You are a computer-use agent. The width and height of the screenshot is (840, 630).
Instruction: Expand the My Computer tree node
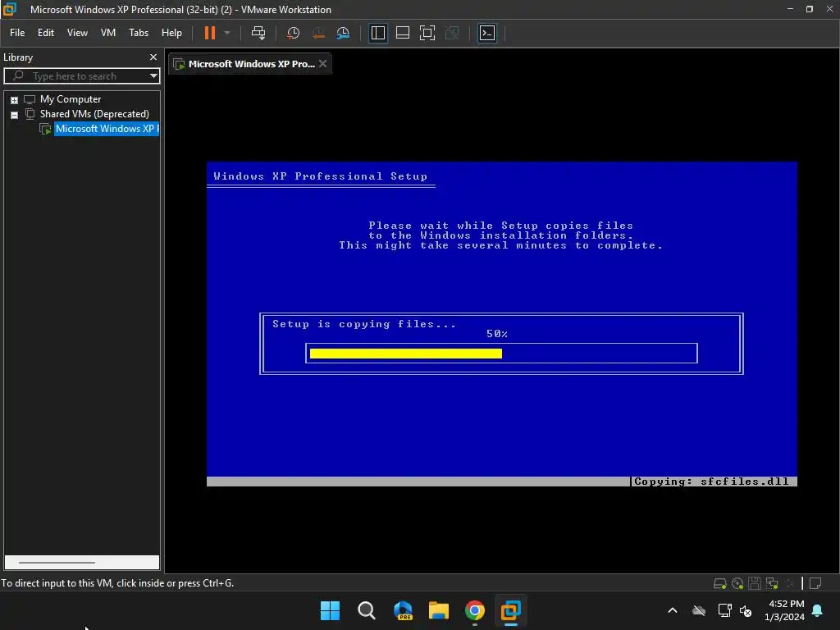click(x=15, y=100)
